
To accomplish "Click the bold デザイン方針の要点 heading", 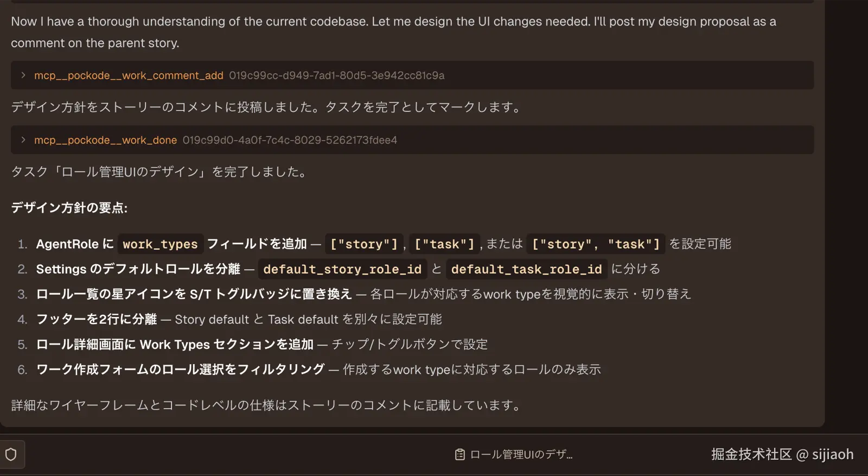I will coord(68,207).
